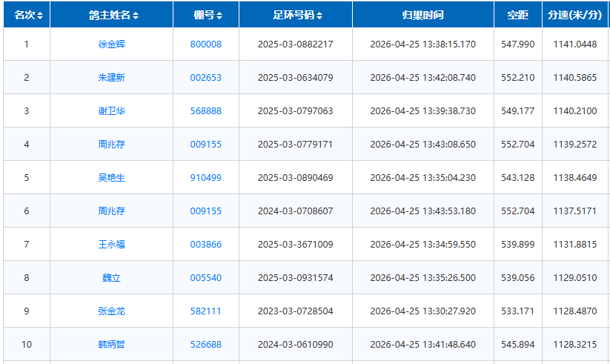Open loft number 582111 link
This screenshot has height=364, width=610.
205,311
